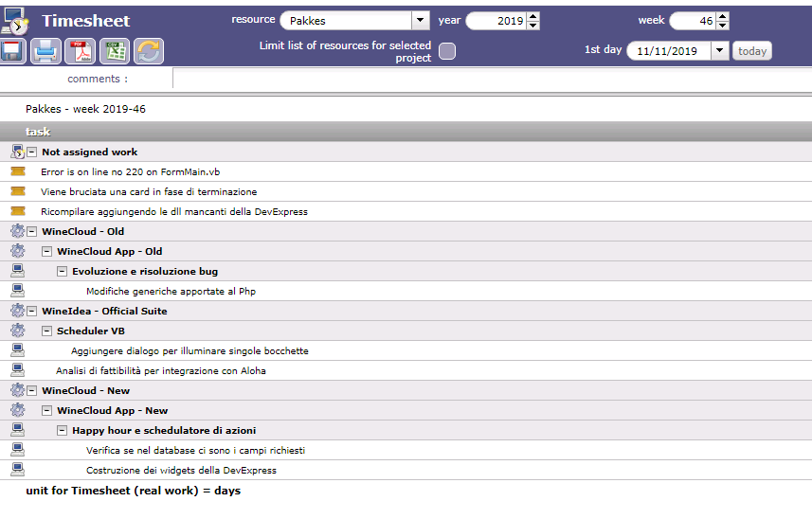Viewport: 812px width, 519px height.
Task: Collapse the Scheduler VB node
Action: click(x=47, y=331)
